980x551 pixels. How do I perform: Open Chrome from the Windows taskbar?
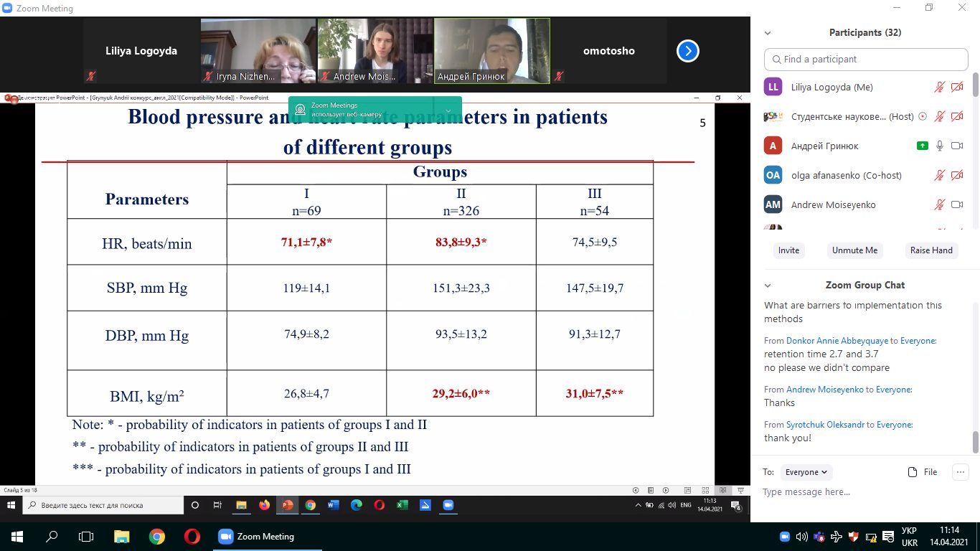pos(157,536)
